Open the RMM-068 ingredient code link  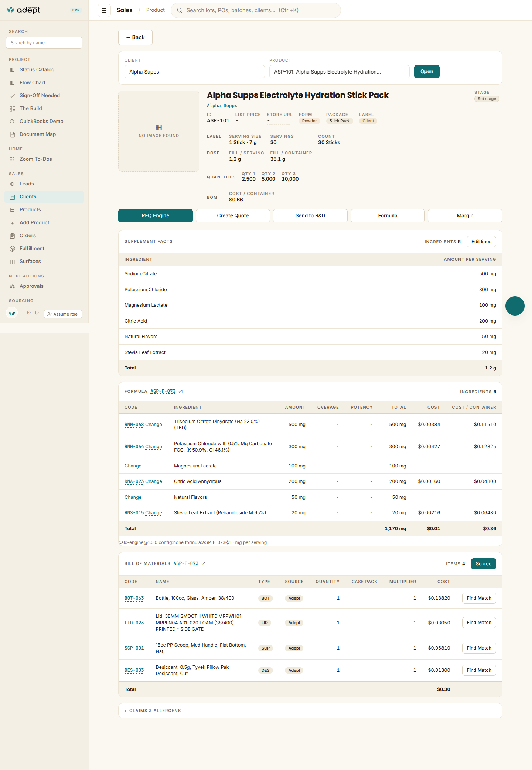point(134,425)
